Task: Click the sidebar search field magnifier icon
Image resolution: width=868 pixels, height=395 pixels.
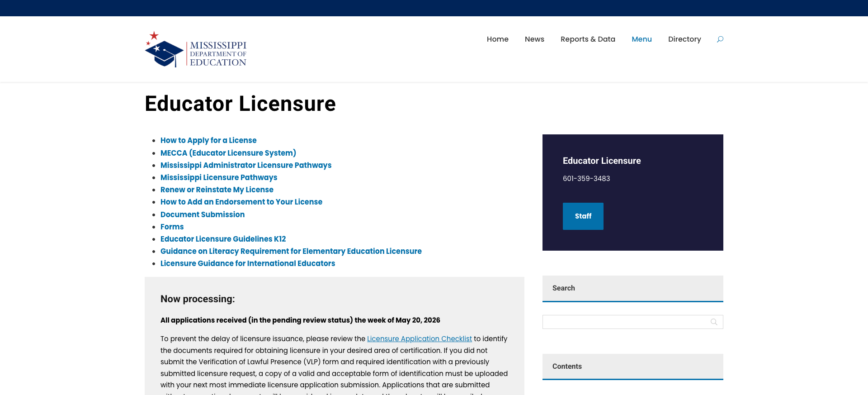Action: click(x=714, y=322)
